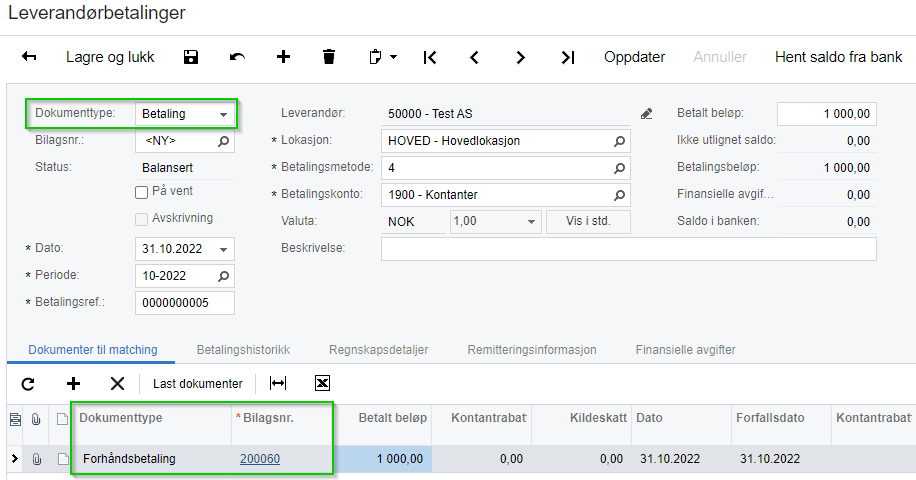Add row with grid plus icon
916x480 pixels.
coord(73,384)
